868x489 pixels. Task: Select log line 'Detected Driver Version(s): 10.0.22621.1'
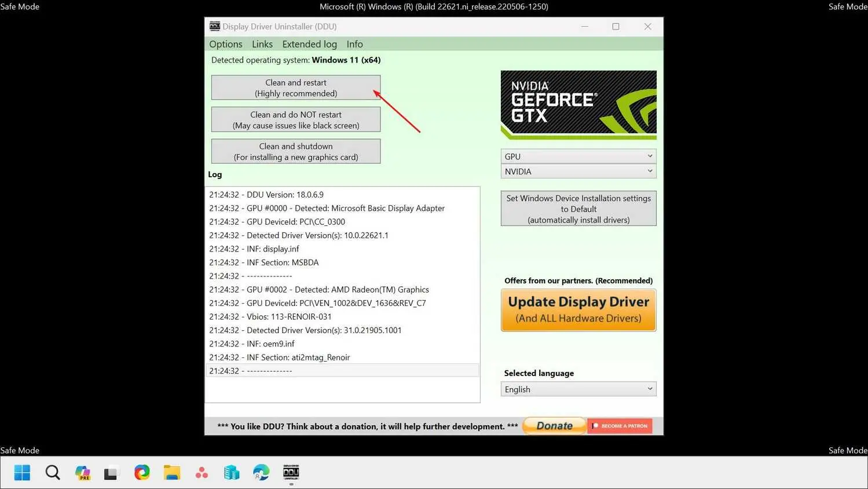[342, 235]
